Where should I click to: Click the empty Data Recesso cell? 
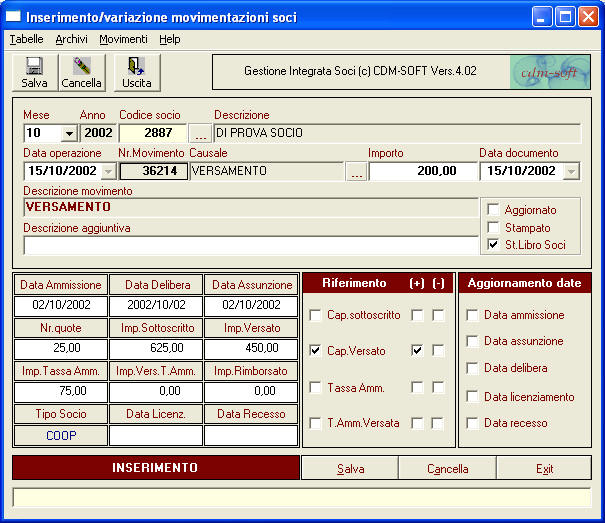[x=251, y=435]
